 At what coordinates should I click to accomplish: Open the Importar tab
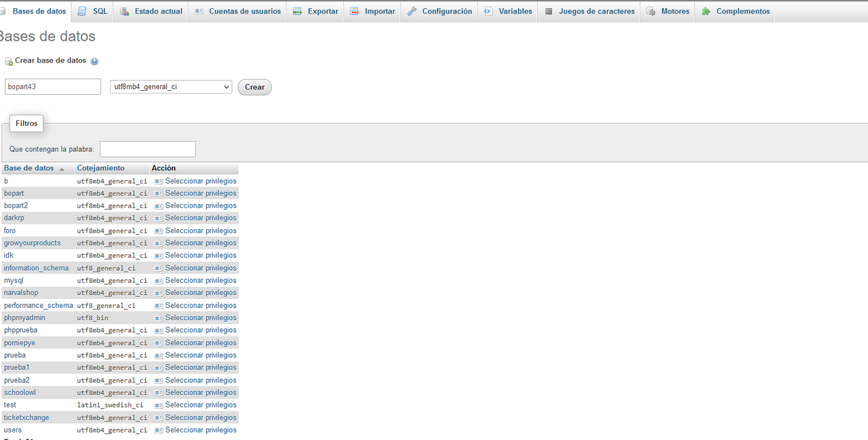tap(372, 11)
